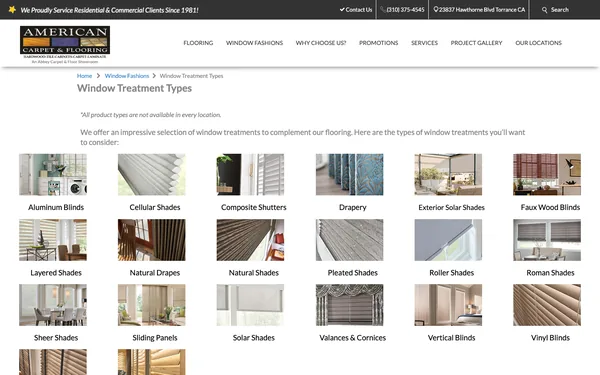Click the Roman Shades thumbnail image
600x375 pixels.
(x=547, y=240)
